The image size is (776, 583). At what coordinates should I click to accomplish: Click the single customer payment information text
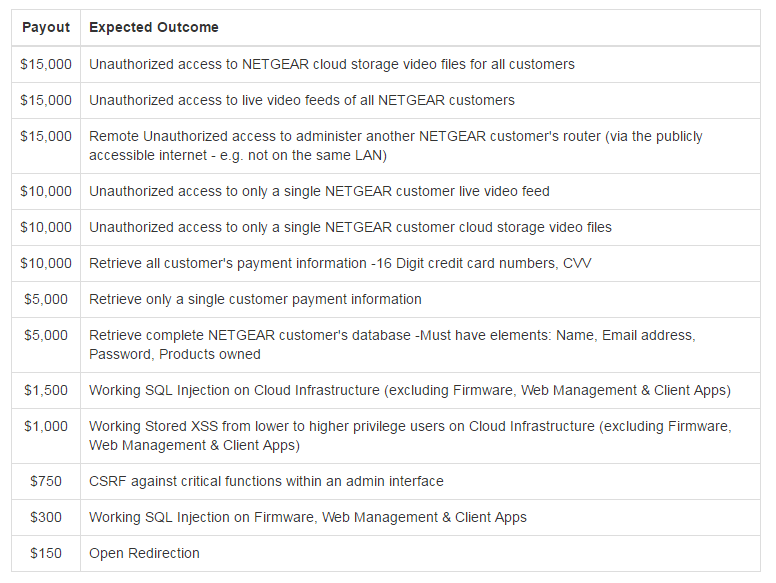(255, 299)
